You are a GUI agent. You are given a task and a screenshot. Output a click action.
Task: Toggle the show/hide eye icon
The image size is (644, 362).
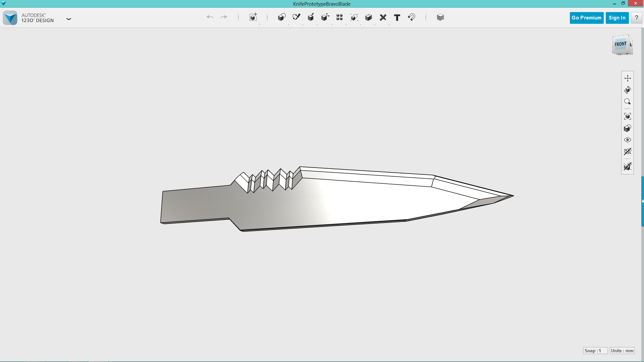pos(628,140)
